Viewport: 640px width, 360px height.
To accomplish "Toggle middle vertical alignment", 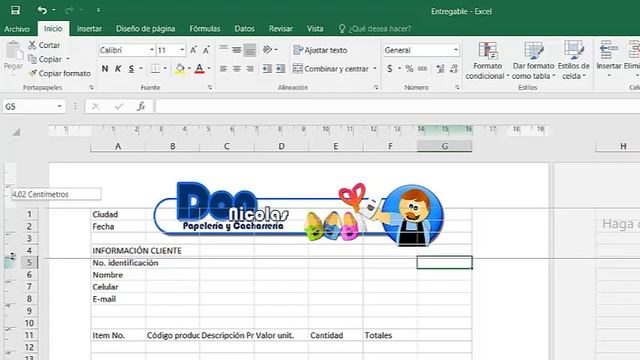I will (237, 50).
